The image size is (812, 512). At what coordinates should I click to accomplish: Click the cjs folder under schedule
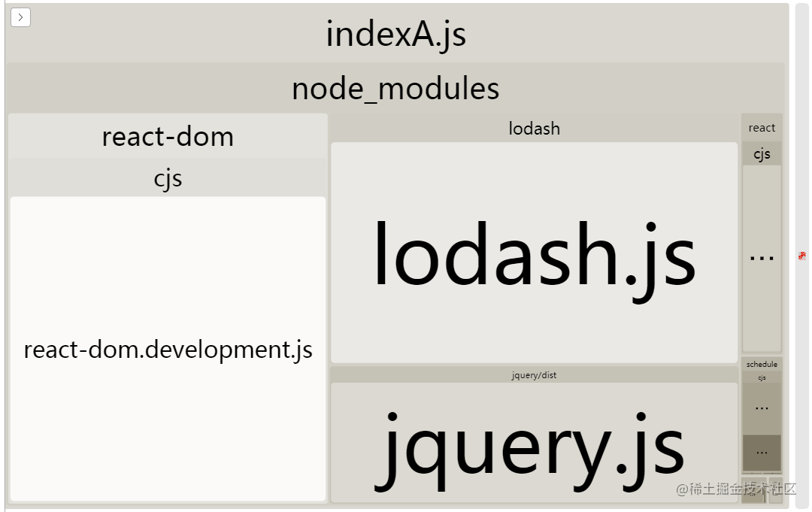(762, 377)
